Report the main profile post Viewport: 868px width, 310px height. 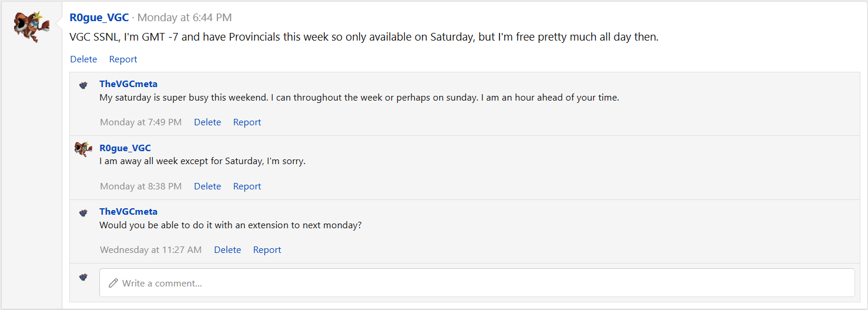coord(123,59)
